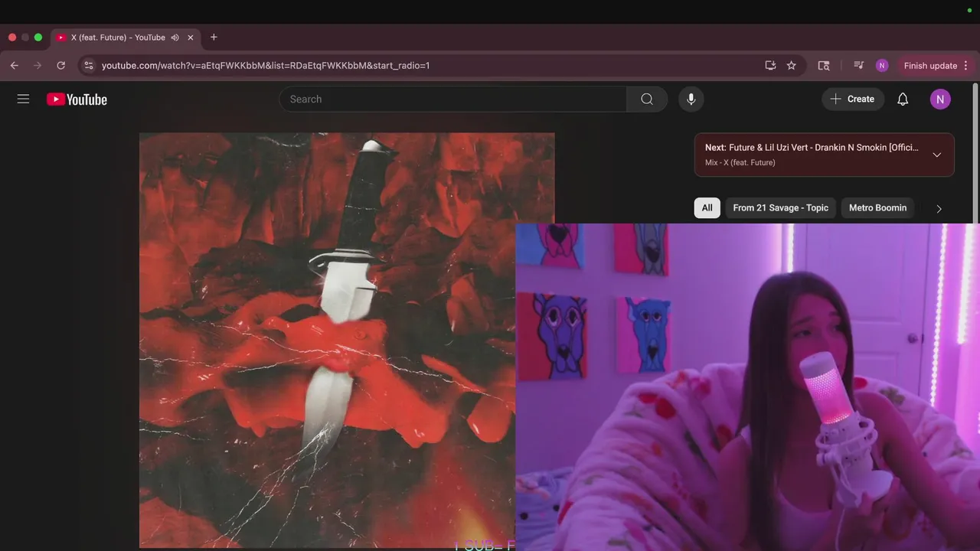Screen dimensions: 980x551
Task: Expand the Next up mix panel chevron
Action: 936,155
